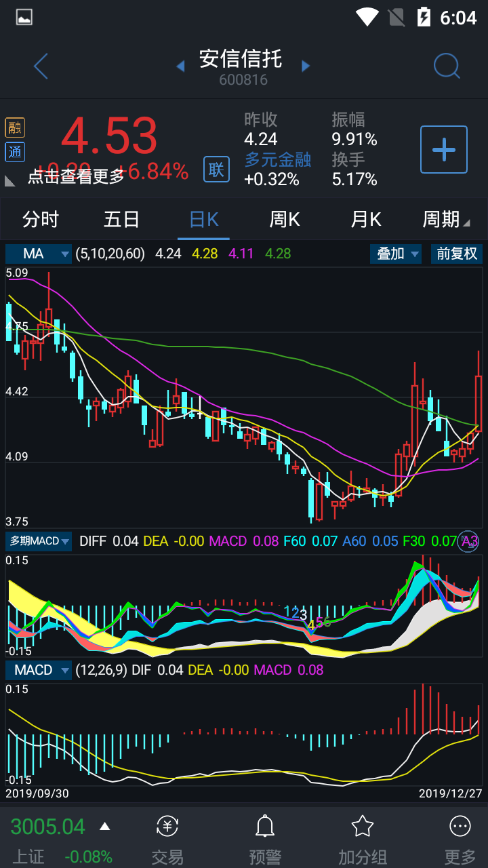Viewport: 488px width, 868px height.
Task: Tap 点击查看更多 to see more
Action: 76,177
